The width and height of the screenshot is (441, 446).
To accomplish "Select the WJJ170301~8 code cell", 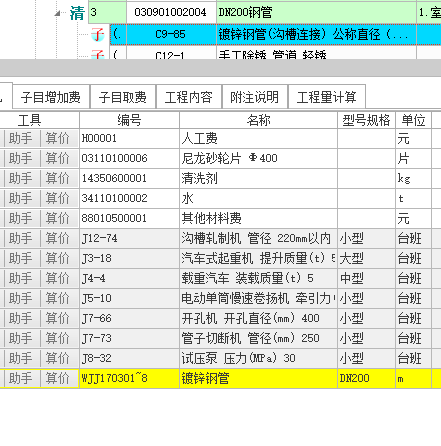I will click(x=129, y=379).
